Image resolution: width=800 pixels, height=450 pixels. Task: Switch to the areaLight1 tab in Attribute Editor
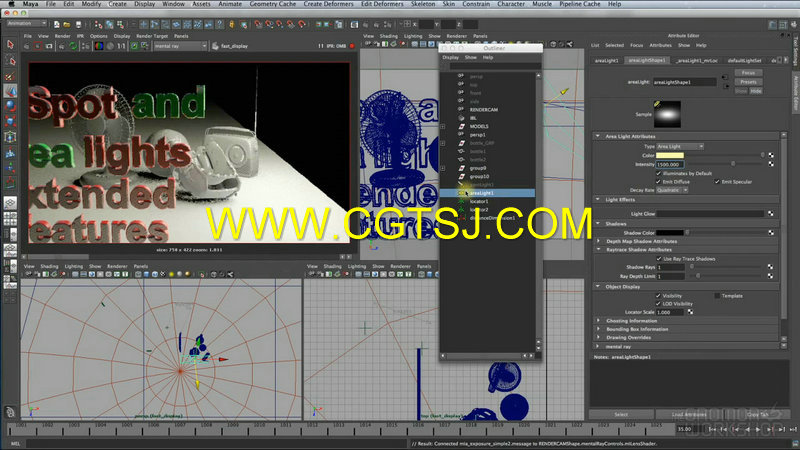tap(607, 60)
